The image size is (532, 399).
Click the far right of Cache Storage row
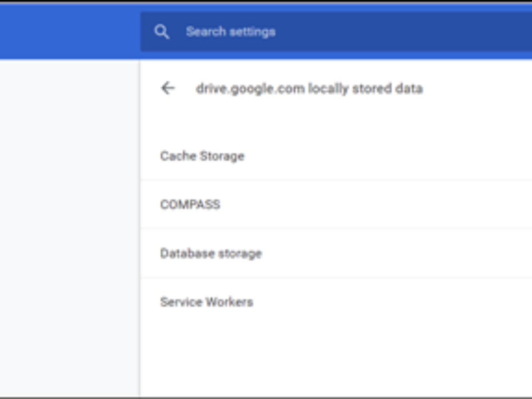point(510,156)
